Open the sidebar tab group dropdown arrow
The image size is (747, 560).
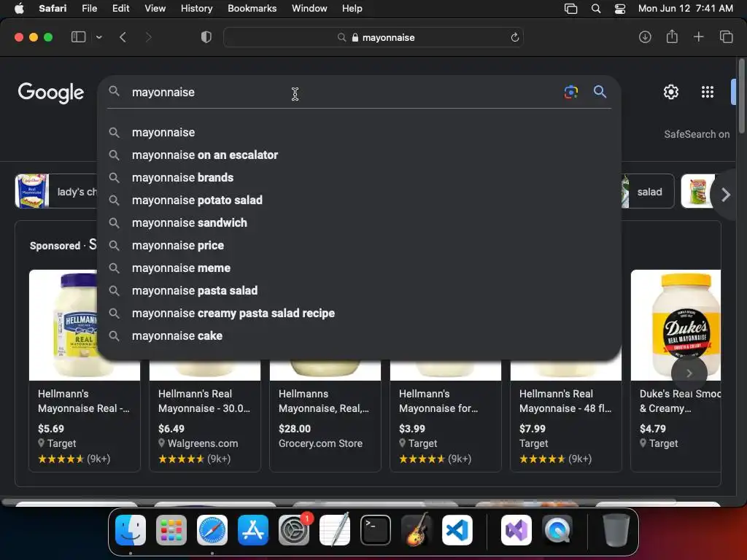(98, 37)
